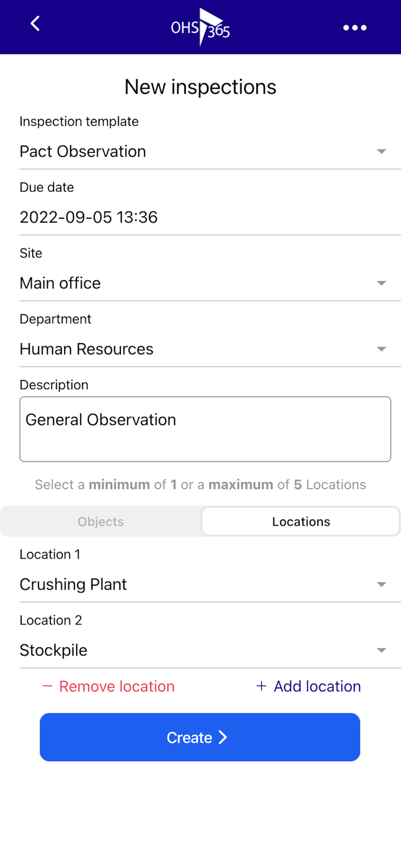Image resolution: width=401 pixels, height=868 pixels.
Task: Open the Inspection template dropdown
Action: pyautogui.click(x=381, y=151)
